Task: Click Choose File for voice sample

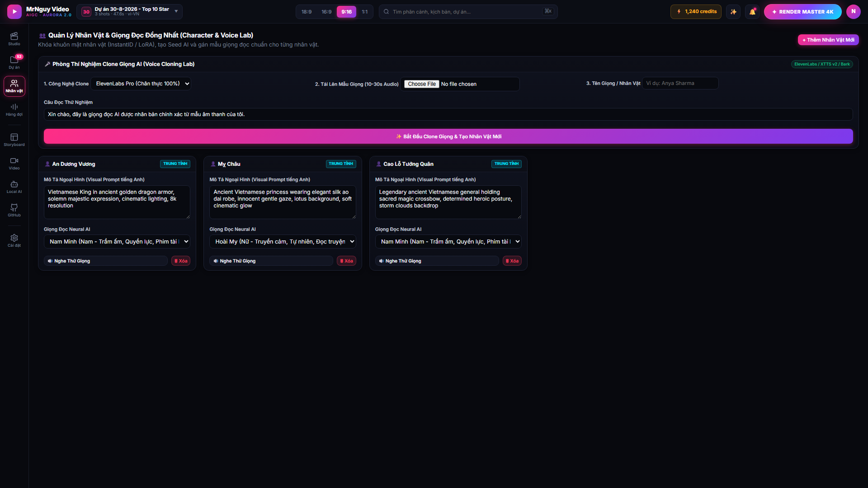Action: 421,84
